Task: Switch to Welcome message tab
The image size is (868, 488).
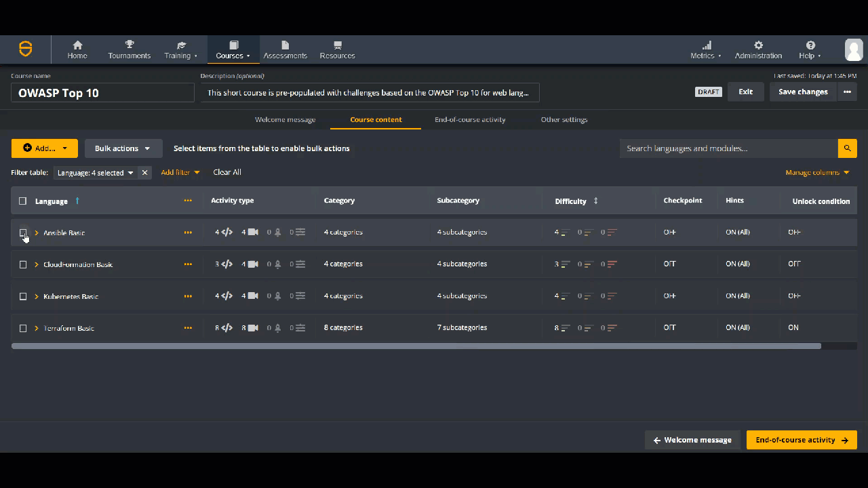Action: pos(285,119)
